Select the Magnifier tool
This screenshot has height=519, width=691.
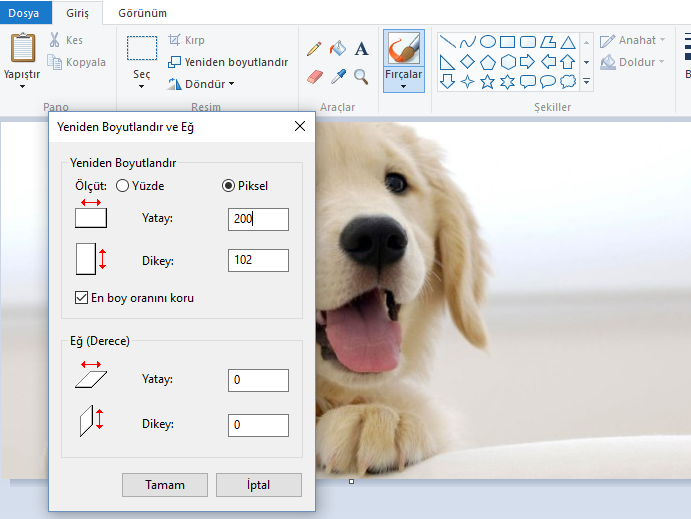[361, 76]
